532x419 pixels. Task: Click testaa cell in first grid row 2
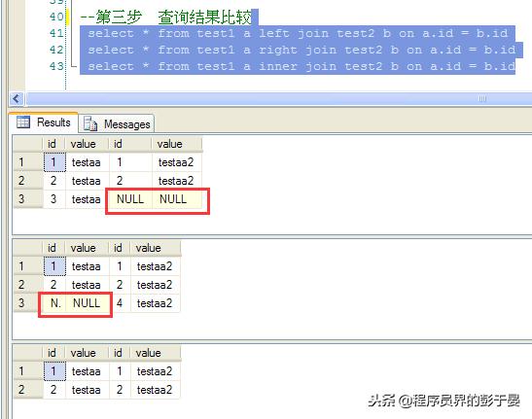pyautogui.click(x=88, y=181)
